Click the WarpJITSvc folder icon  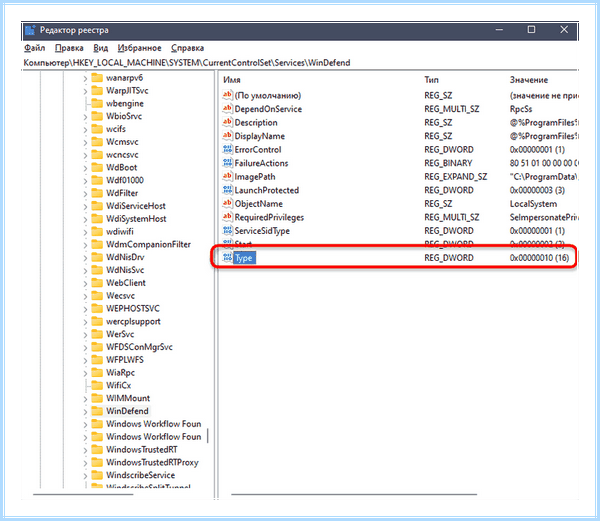click(x=97, y=90)
